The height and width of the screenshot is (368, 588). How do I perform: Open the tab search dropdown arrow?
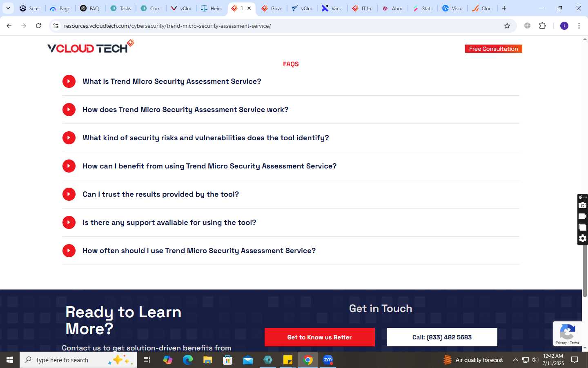tap(8, 8)
